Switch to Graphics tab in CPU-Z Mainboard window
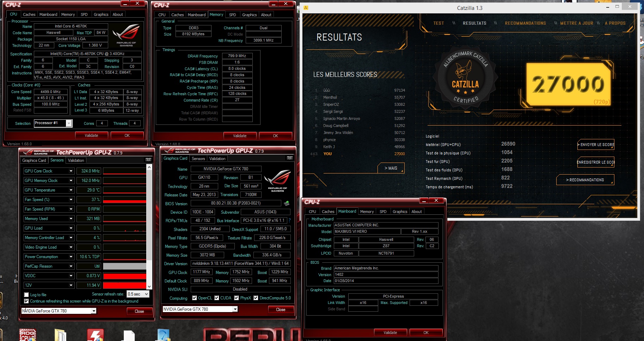This screenshot has width=644, height=341. point(400,212)
